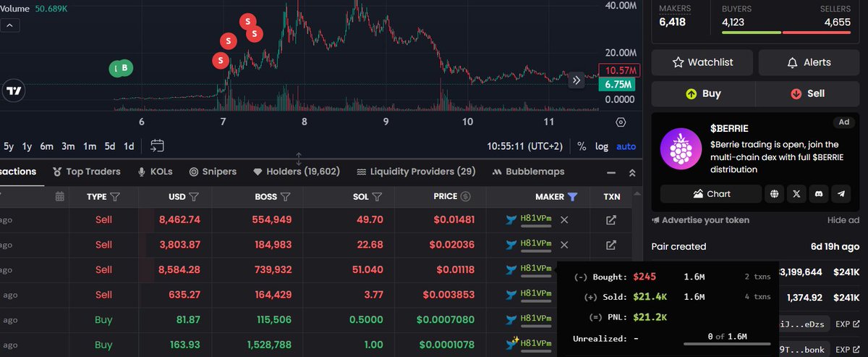The image size is (868, 357).
Task: Toggle auto scale on chart
Action: pos(626,146)
